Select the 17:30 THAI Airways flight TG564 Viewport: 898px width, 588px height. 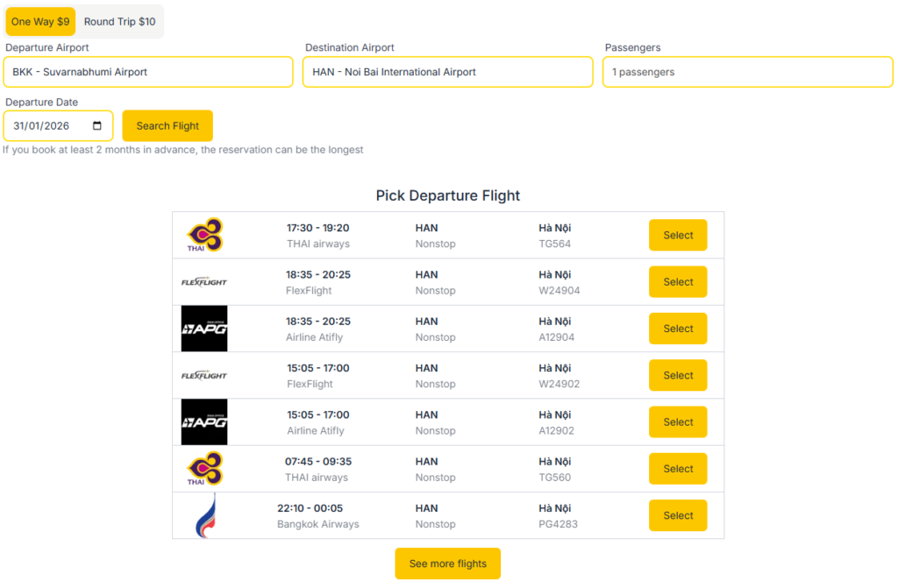[677, 235]
